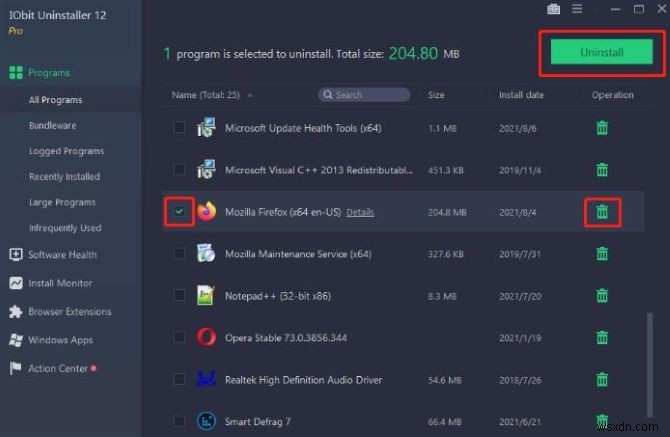Click the Mozilla Maintenance Service icon
Viewport: 670px width, 437px height.
(x=206, y=253)
